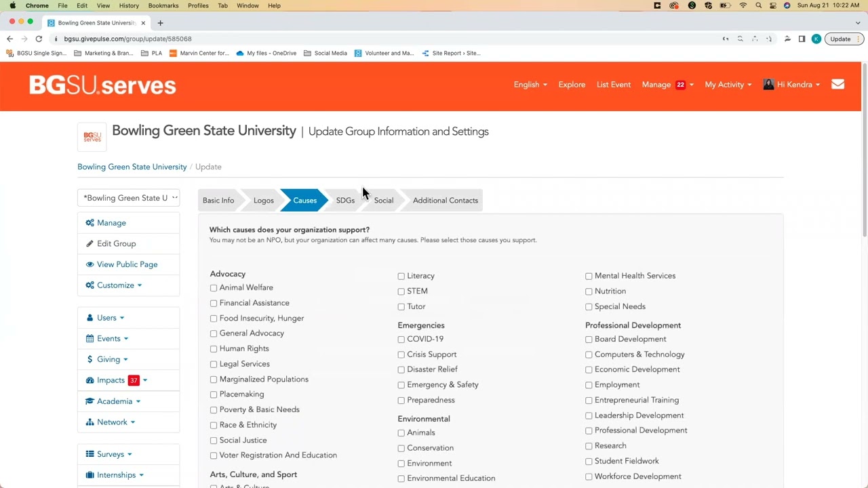Open the Additional Contacts step tab
Screen dimensions: 868x488
click(446, 201)
